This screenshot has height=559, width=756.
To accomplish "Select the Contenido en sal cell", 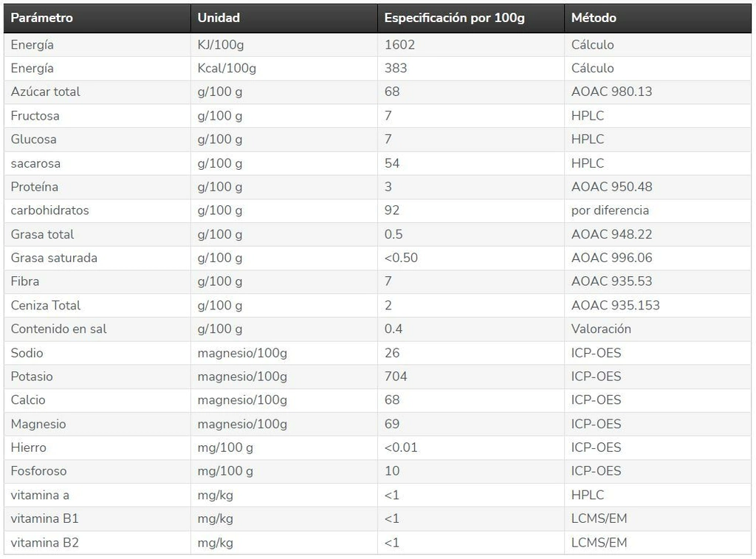I will coord(58,329).
